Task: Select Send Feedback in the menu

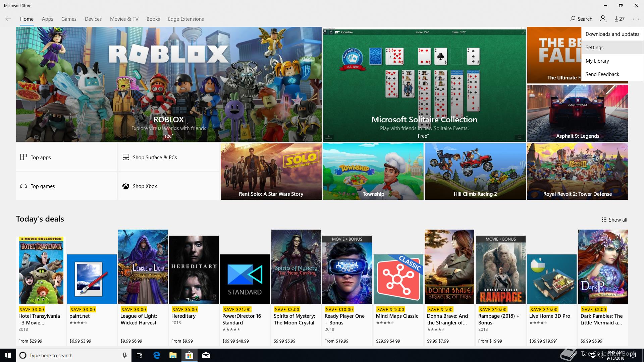Action: click(x=612, y=74)
